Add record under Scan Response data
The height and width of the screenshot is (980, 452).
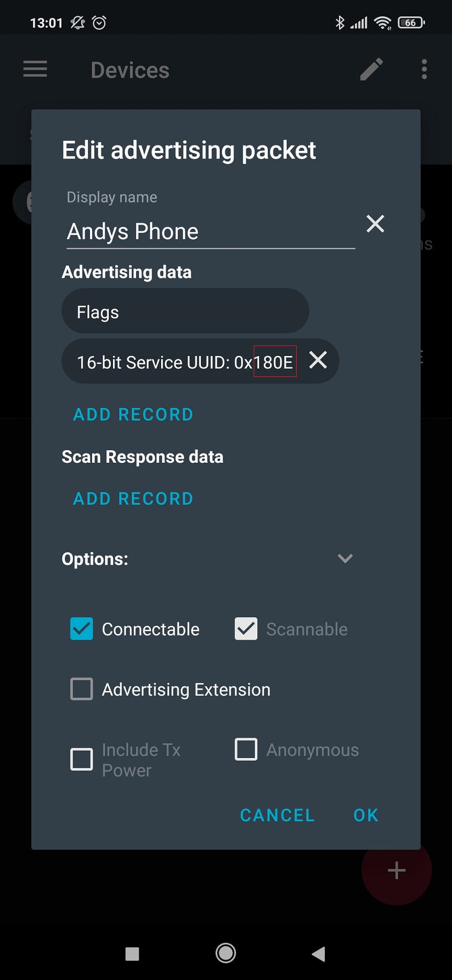(x=133, y=499)
